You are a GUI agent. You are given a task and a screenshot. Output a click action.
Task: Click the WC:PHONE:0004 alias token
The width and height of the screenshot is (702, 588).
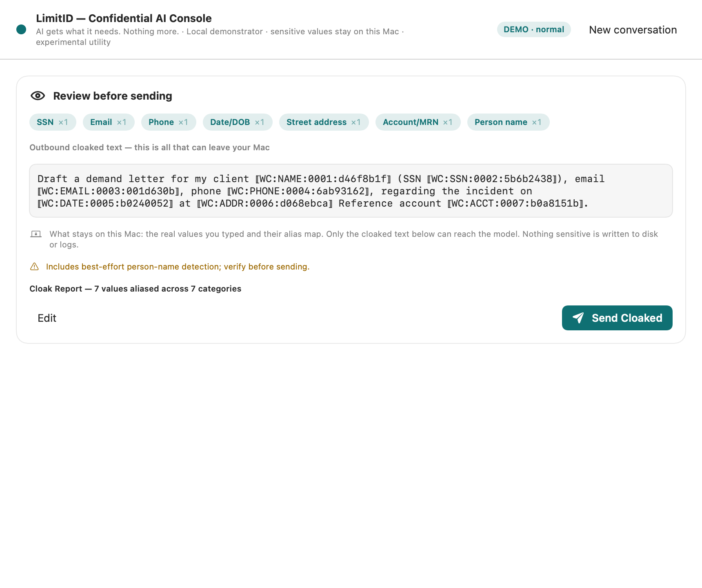pos(298,191)
